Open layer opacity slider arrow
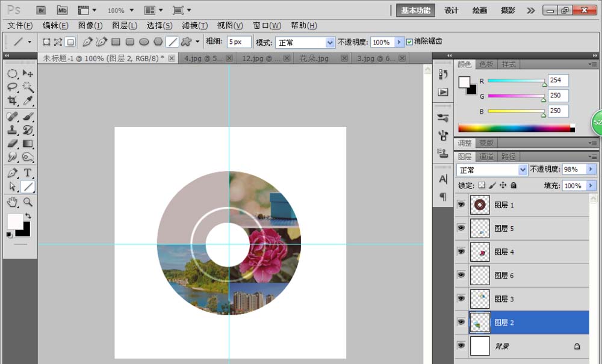The width and height of the screenshot is (602, 364). (591, 169)
